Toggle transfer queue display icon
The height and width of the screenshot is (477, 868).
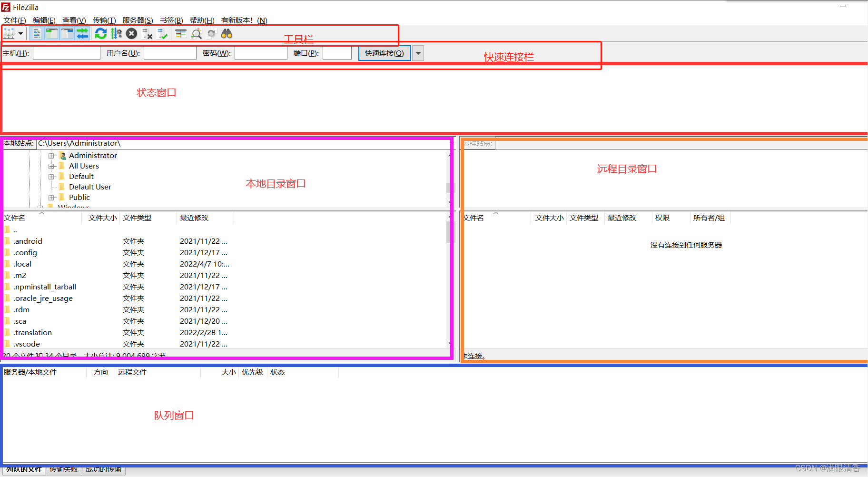point(82,34)
